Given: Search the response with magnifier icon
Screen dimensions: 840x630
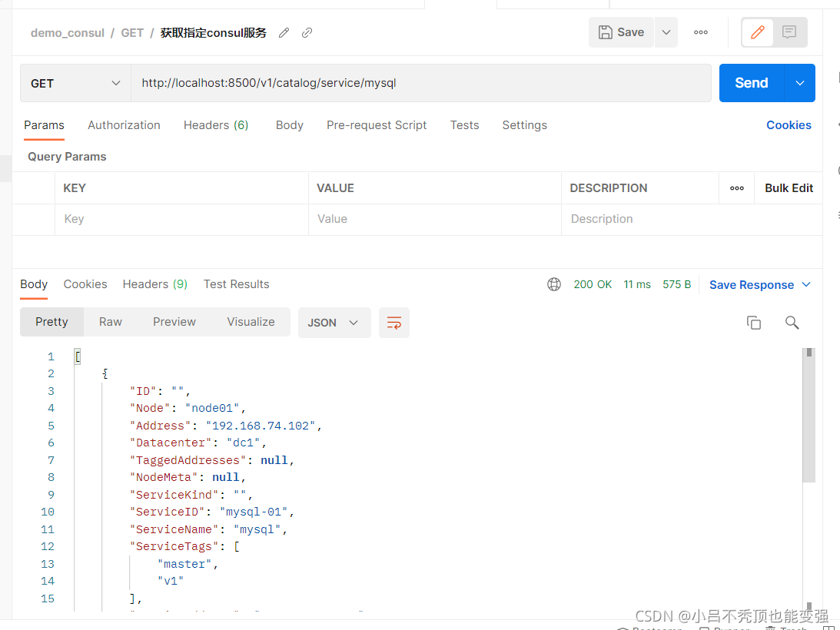Looking at the screenshot, I should (792, 323).
